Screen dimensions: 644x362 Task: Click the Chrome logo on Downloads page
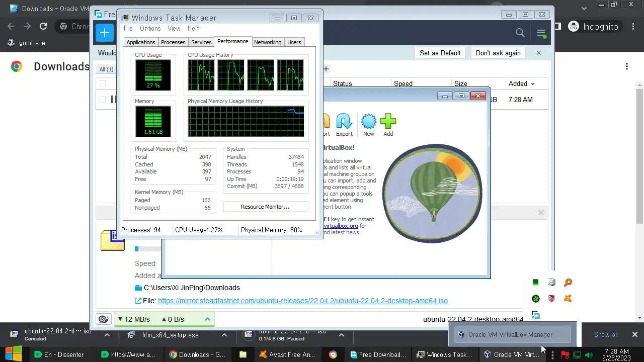pyautogui.click(x=17, y=66)
